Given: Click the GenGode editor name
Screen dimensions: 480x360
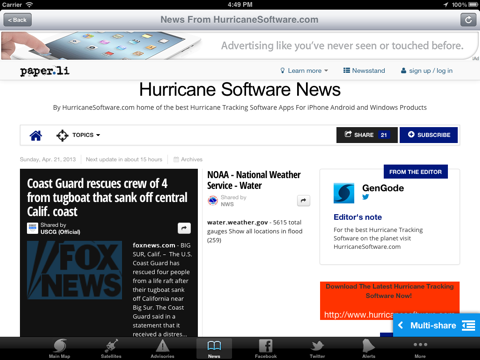Looking at the screenshot, I should (x=383, y=188).
